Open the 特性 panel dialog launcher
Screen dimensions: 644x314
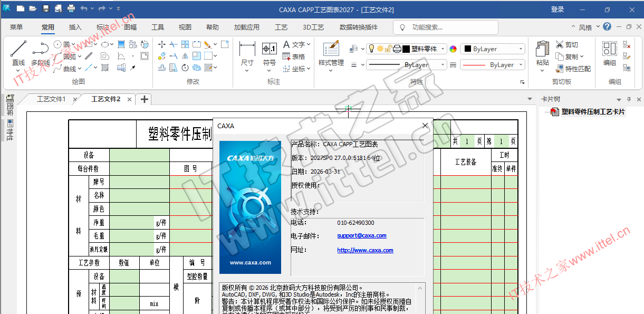click(x=523, y=82)
